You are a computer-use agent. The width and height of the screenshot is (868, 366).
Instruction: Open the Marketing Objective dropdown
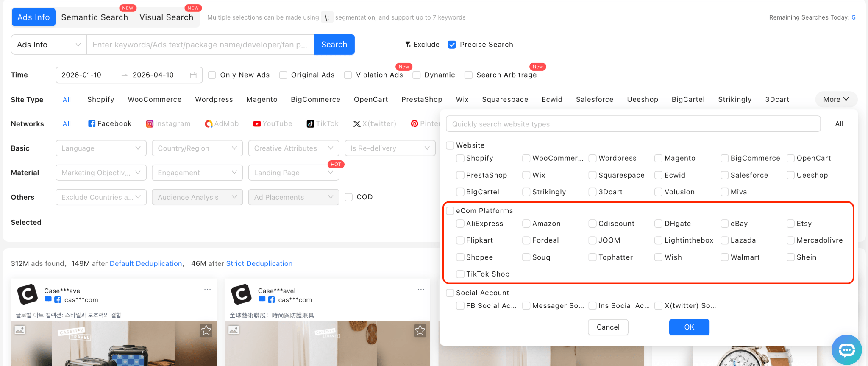point(101,173)
